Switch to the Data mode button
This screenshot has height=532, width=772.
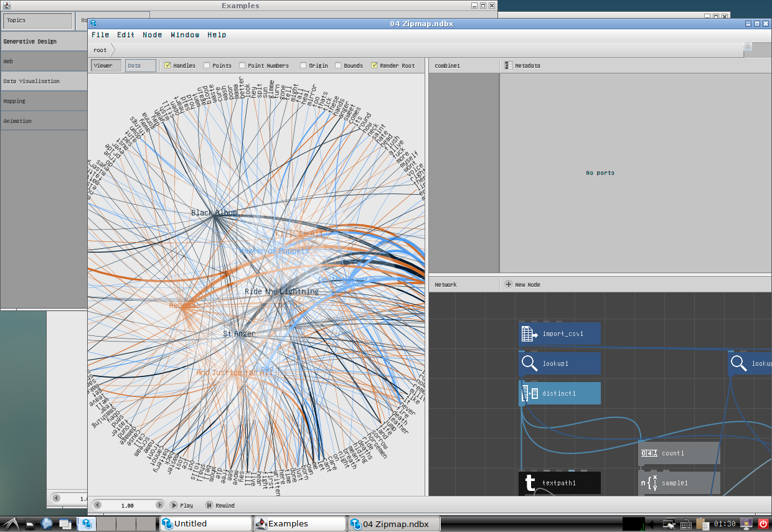(141, 65)
